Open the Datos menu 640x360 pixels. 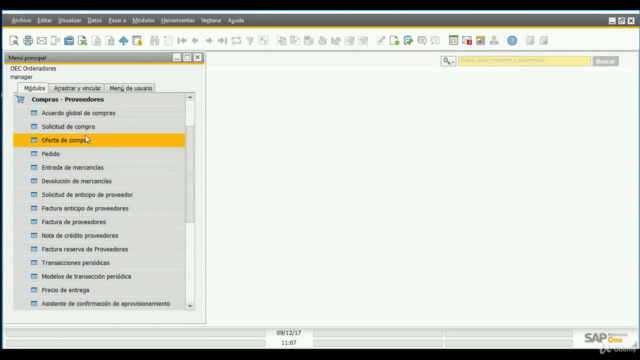point(95,20)
